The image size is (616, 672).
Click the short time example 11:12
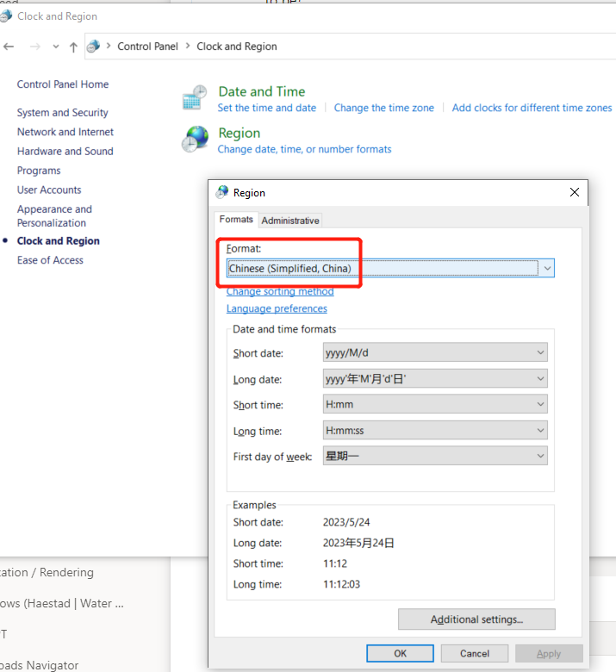click(x=335, y=563)
